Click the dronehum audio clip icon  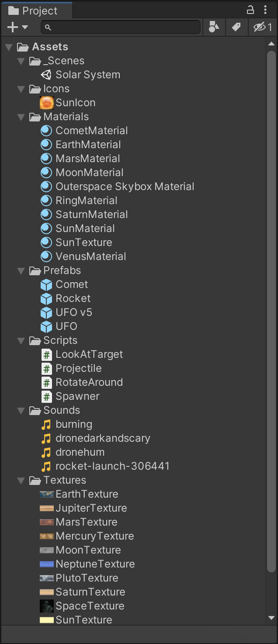46,452
